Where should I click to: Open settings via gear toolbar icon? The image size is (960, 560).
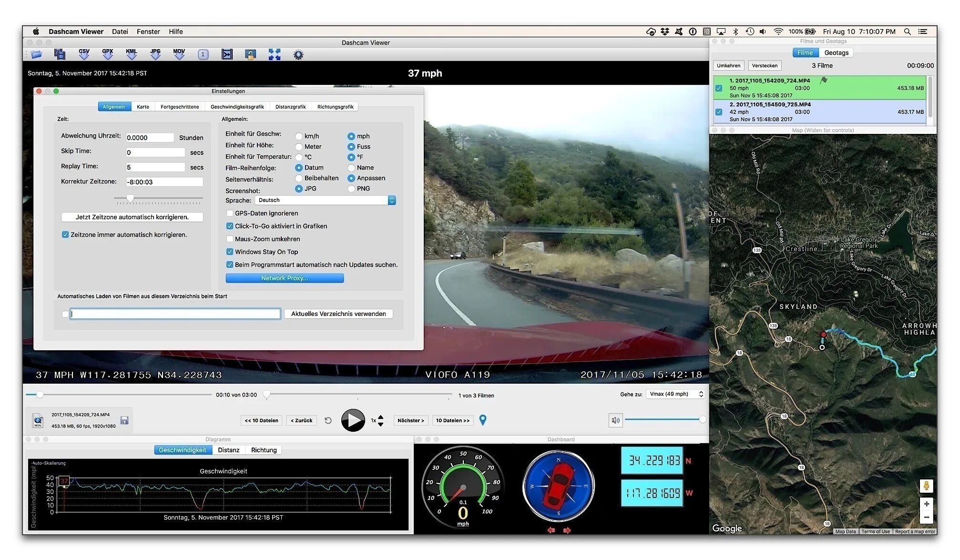pos(298,55)
